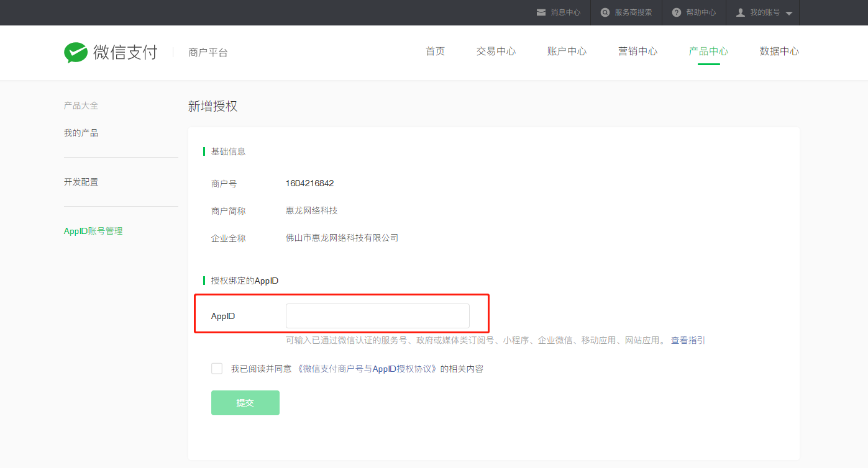
Task: Click the 商户简称 field label
Action: click(228, 211)
